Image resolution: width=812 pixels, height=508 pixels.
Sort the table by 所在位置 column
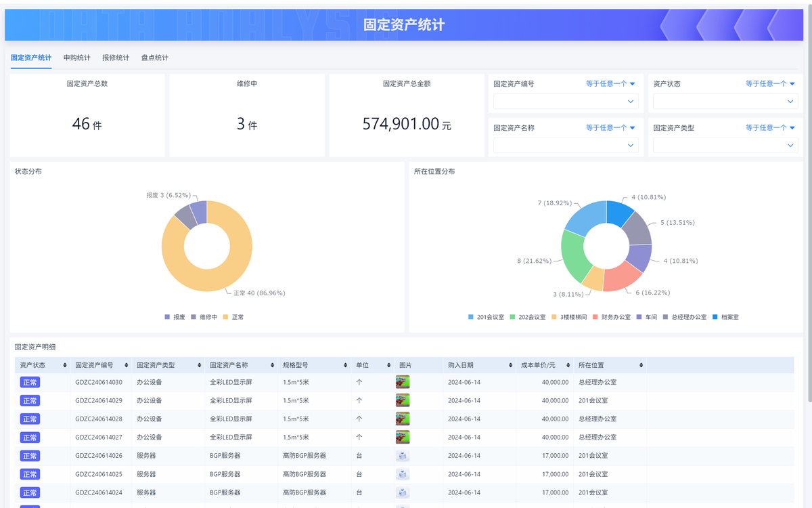(x=641, y=364)
